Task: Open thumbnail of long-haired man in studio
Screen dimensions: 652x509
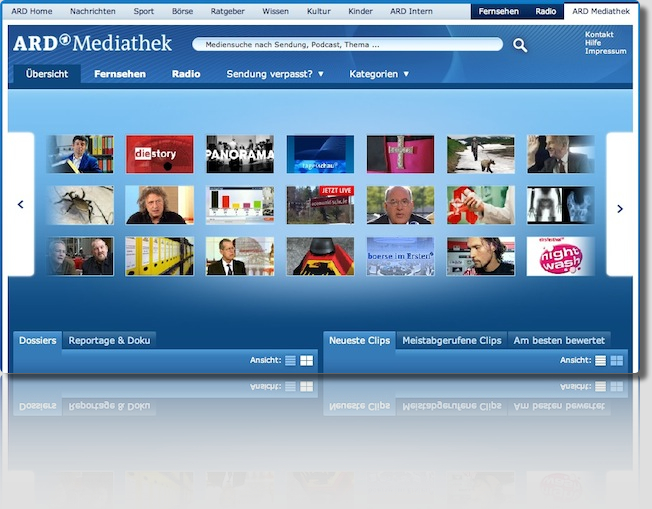Action: pyautogui.click(x=481, y=256)
